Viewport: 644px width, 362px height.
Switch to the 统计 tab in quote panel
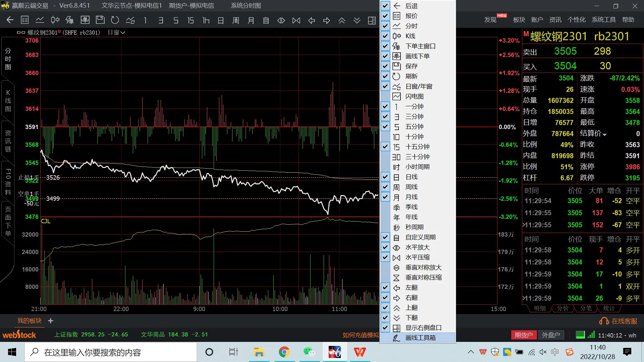609,309
